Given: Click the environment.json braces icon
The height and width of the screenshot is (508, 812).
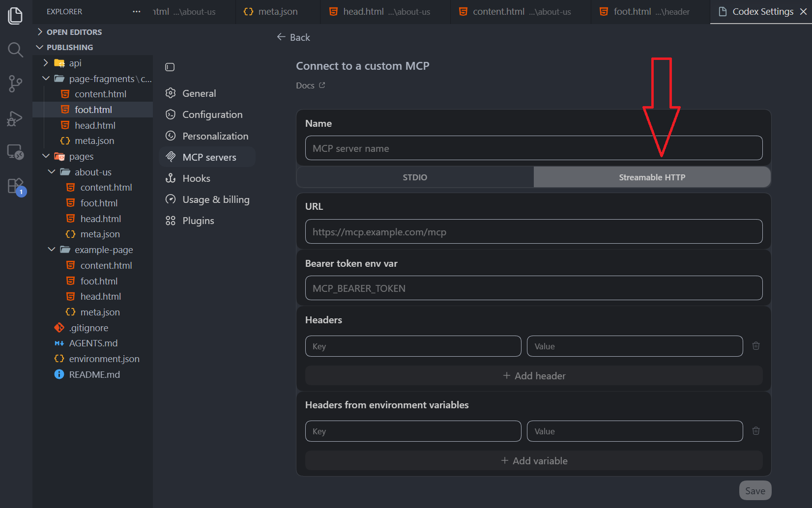Looking at the screenshot, I should (59, 359).
